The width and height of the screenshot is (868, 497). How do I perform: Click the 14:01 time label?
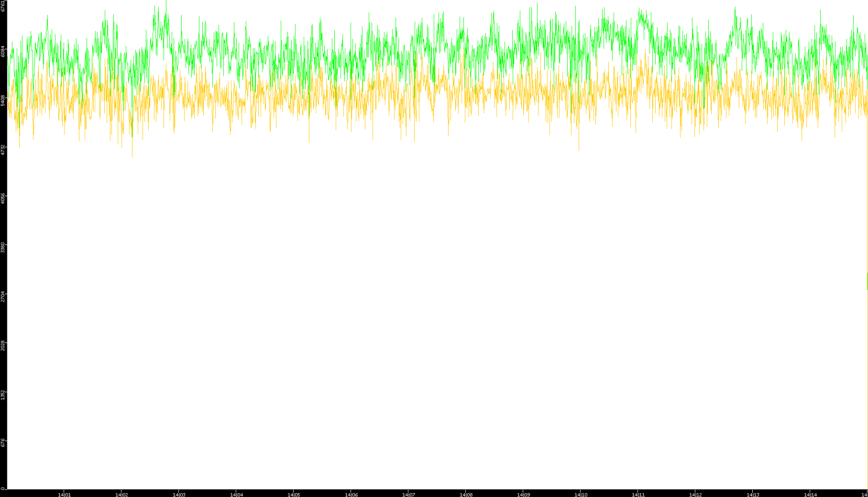(64, 495)
